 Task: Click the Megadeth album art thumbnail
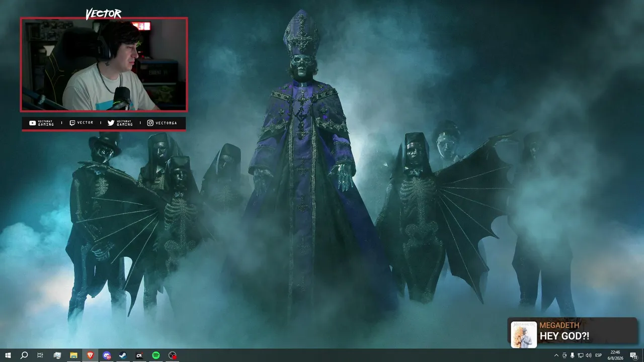524,334
